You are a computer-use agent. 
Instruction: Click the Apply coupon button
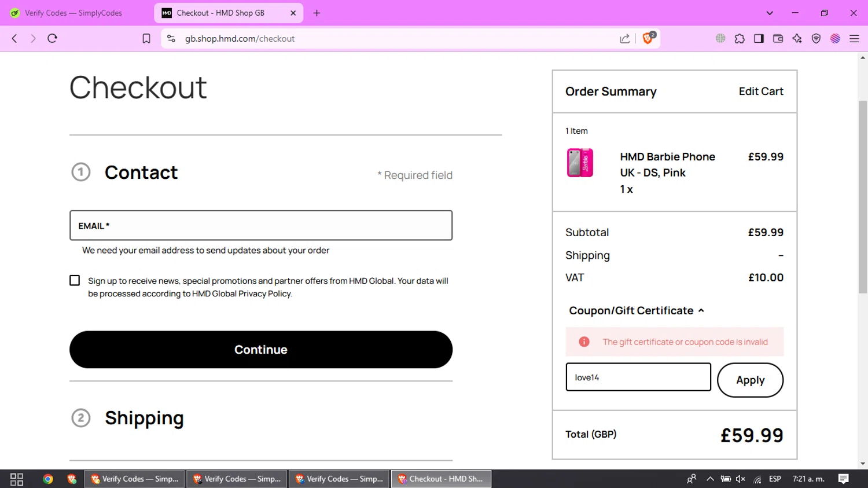click(750, 380)
